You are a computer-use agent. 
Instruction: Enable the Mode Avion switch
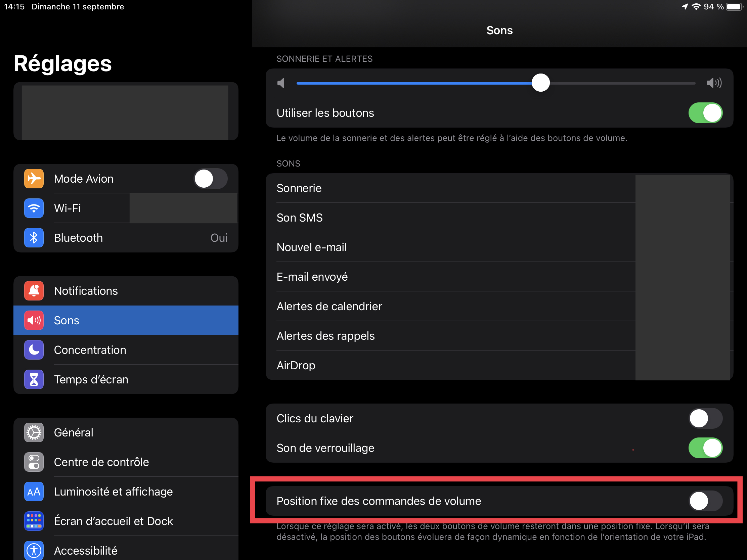coord(210,179)
